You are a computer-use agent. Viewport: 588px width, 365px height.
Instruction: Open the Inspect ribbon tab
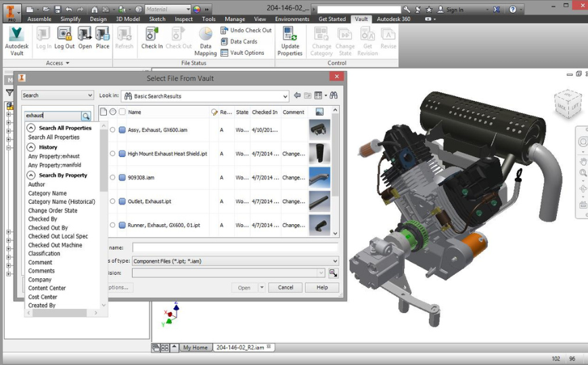point(184,19)
